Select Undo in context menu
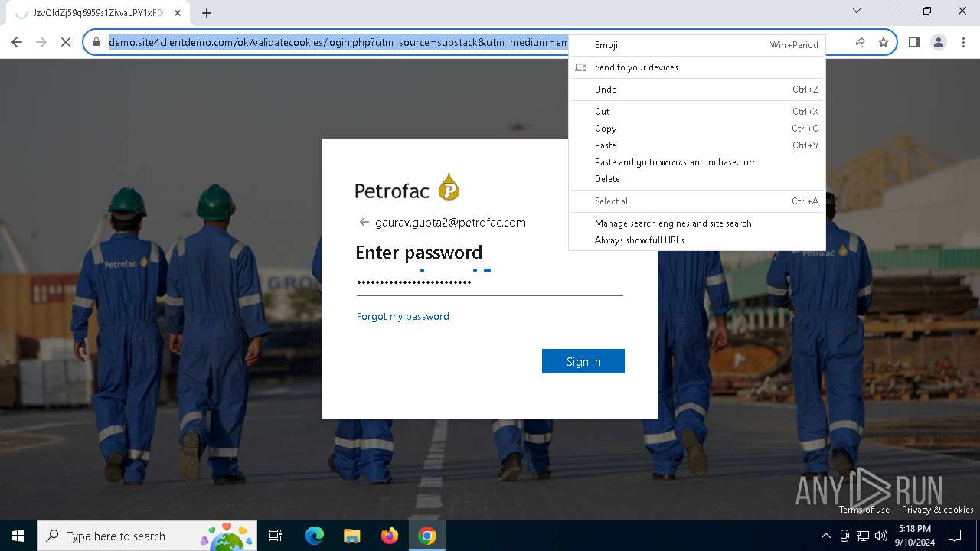Screen dimensions: 980x551 click(697, 90)
